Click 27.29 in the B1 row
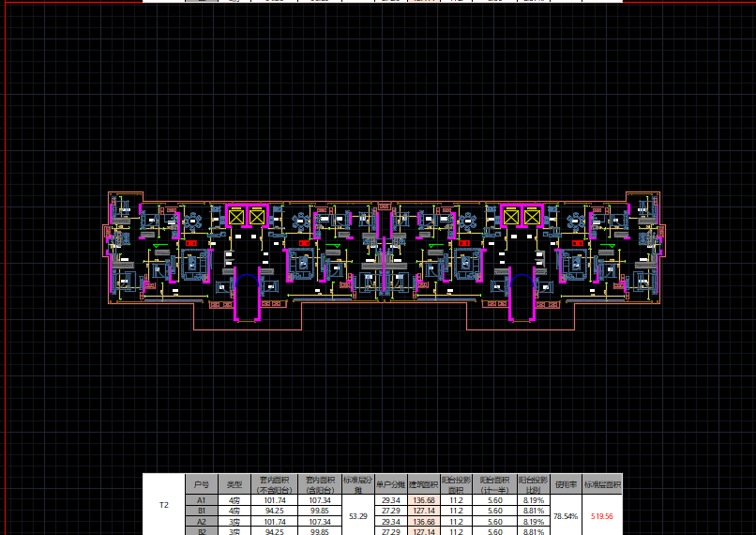756x535 pixels. [390, 511]
